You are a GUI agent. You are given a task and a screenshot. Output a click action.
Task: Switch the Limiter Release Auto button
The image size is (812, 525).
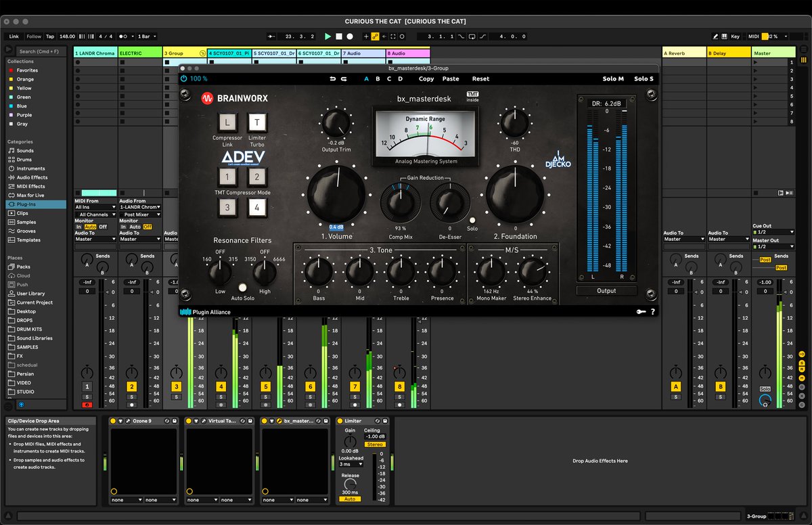[350, 499]
